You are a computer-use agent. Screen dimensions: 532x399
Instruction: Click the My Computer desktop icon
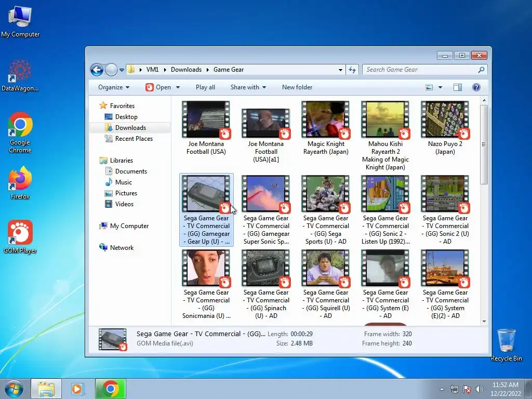pos(20,22)
